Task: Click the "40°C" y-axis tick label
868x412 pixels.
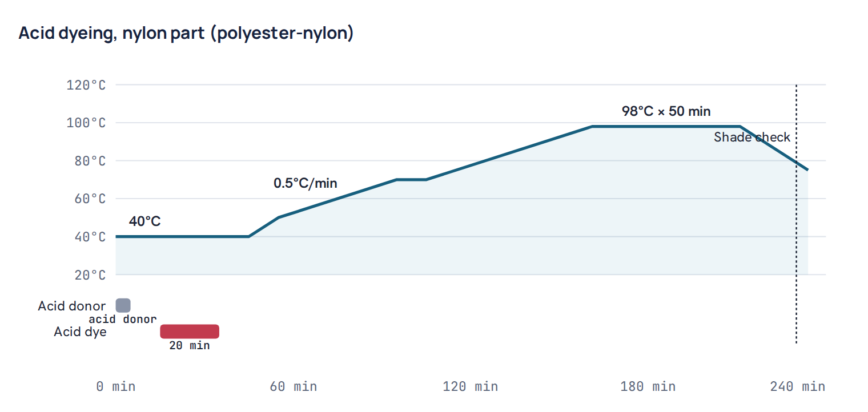Action: 90,237
